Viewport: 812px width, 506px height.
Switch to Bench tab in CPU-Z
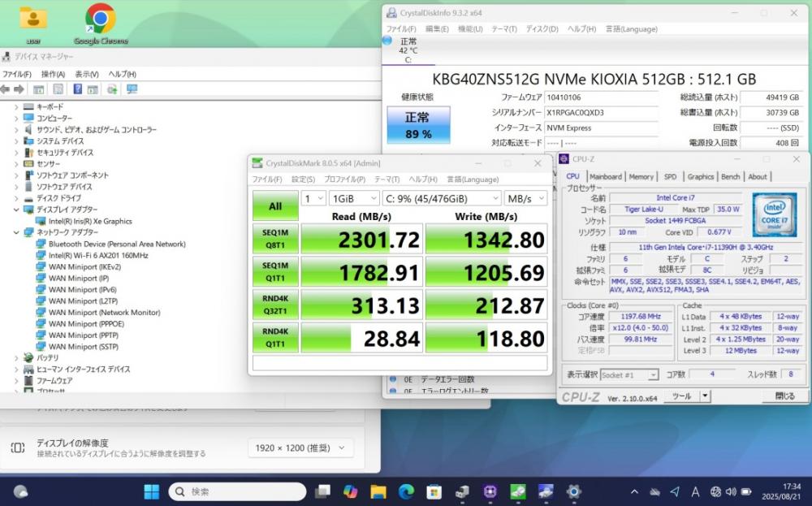pyautogui.click(x=730, y=176)
